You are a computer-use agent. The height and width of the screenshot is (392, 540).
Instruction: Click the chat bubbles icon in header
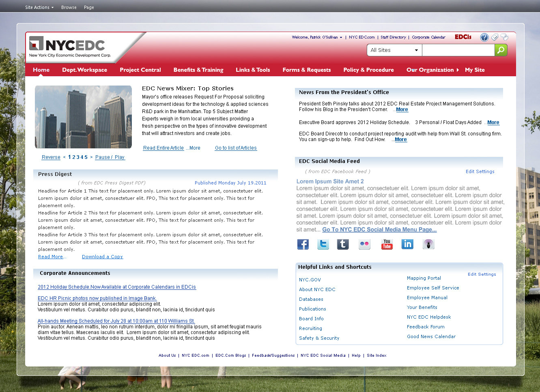point(504,37)
